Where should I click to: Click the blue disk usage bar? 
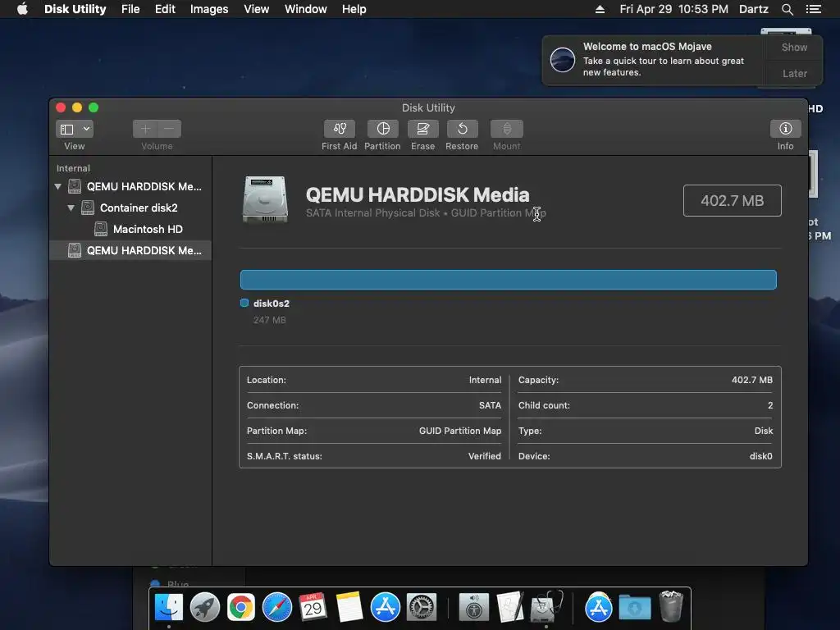click(509, 280)
